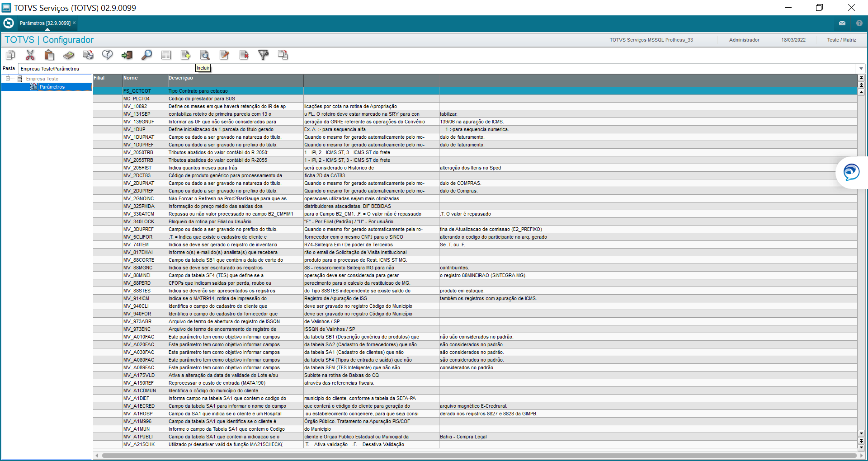Click the Parâmetros tree node icon
The width and height of the screenshot is (868, 461).
pos(33,87)
